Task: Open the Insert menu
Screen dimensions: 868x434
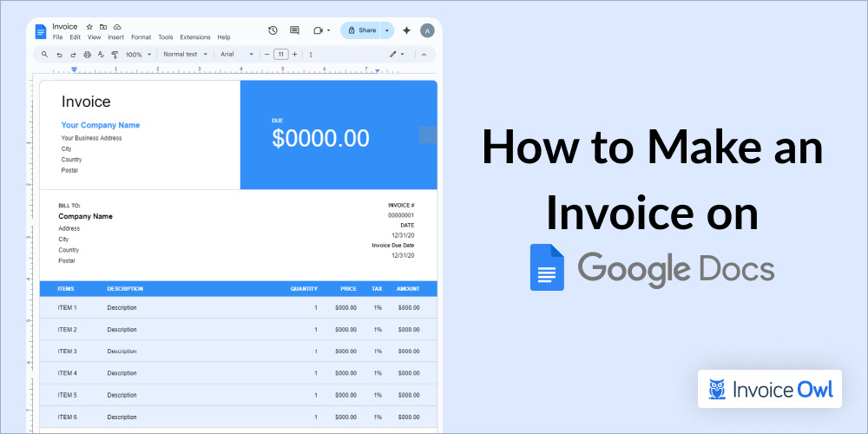Action: click(x=115, y=37)
